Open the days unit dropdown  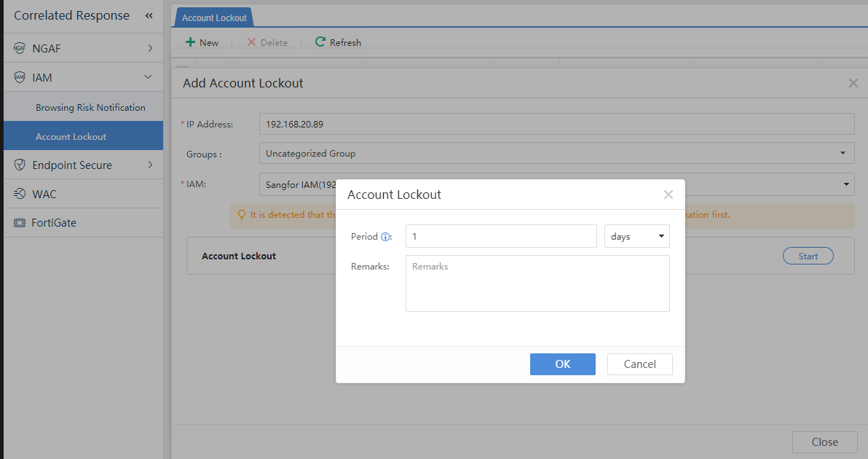point(636,236)
